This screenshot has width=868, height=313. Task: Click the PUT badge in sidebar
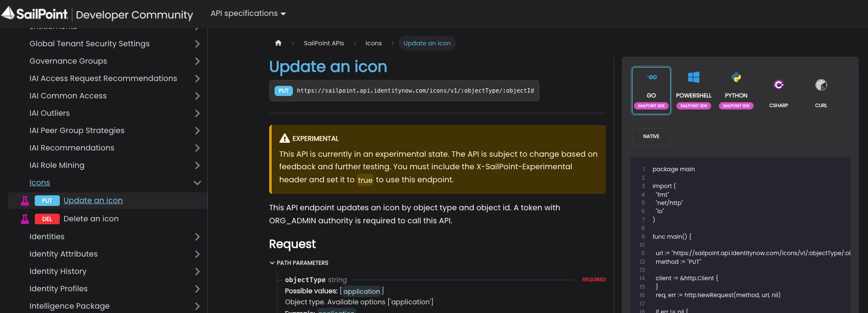[47, 201]
